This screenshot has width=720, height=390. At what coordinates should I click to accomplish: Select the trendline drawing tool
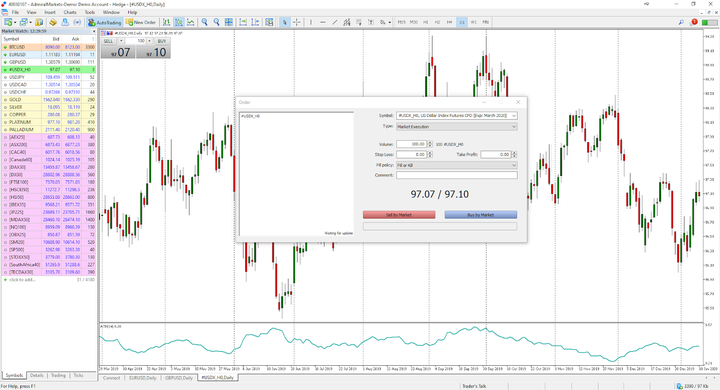pyautogui.click(x=335, y=22)
